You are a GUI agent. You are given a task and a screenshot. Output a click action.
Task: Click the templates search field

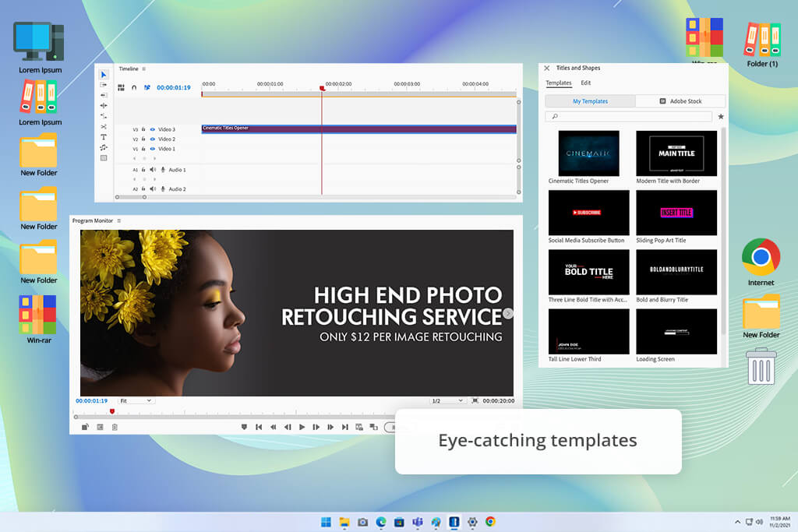629,117
